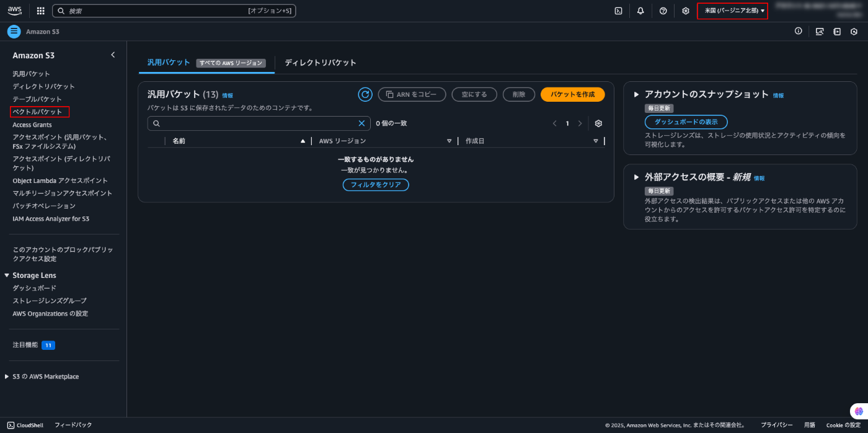Open the AWS home logo

click(x=15, y=11)
